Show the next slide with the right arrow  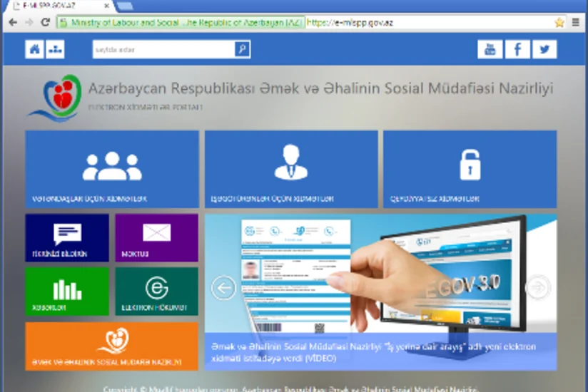tap(538, 287)
